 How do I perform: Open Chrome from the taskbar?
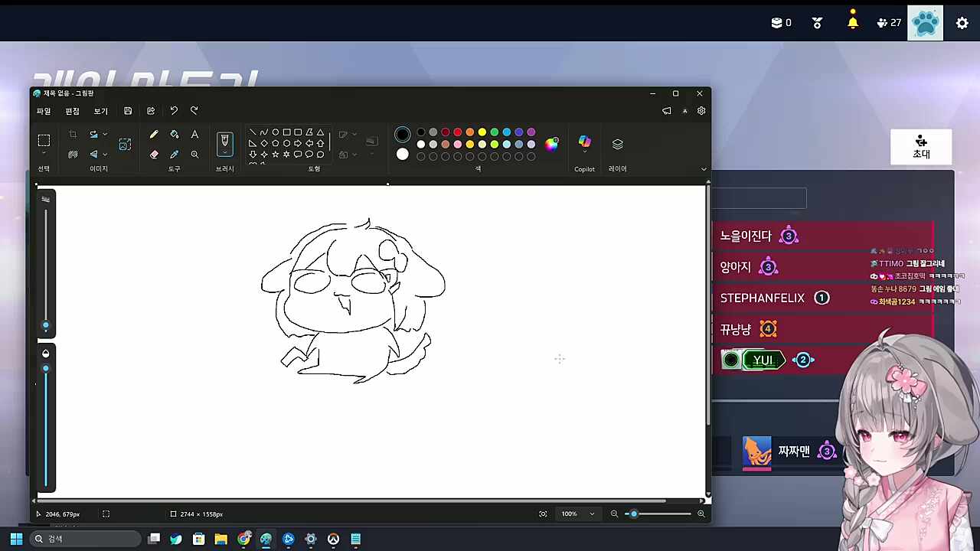(243, 539)
